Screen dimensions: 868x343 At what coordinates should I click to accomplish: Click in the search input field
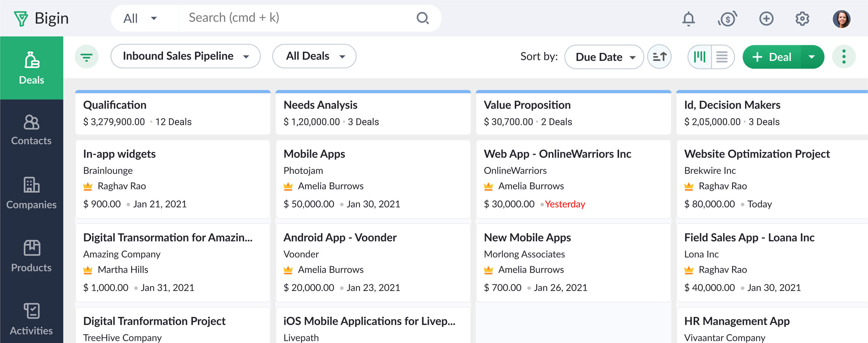[296, 18]
